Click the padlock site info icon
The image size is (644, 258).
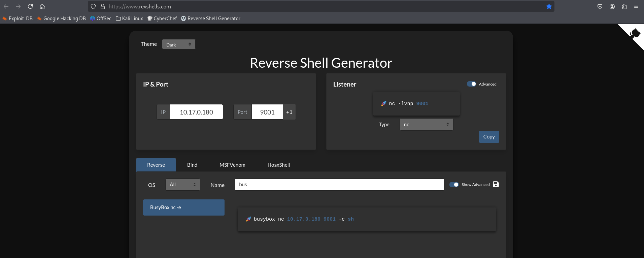[x=103, y=6]
